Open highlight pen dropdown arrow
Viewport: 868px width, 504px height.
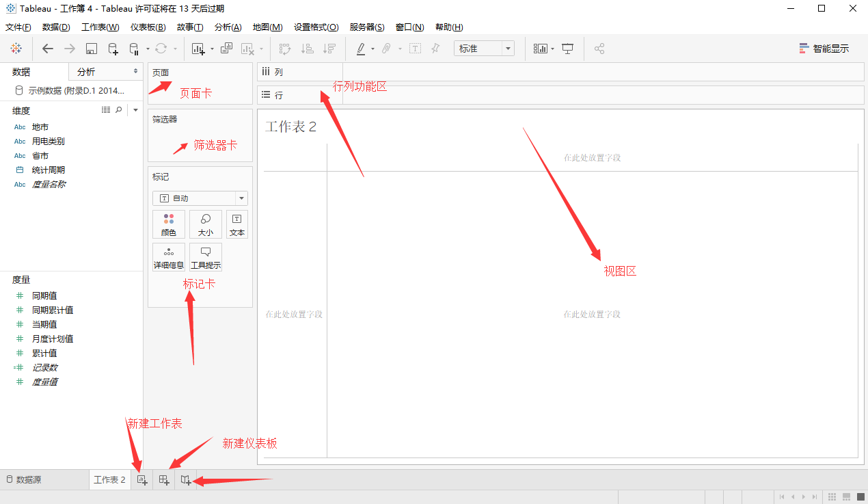click(x=372, y=49)
